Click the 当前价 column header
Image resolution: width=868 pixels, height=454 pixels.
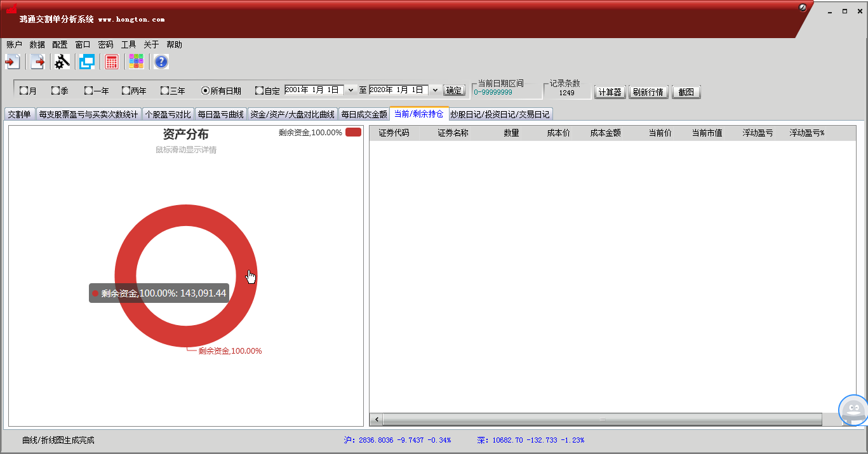pos(660,133)
